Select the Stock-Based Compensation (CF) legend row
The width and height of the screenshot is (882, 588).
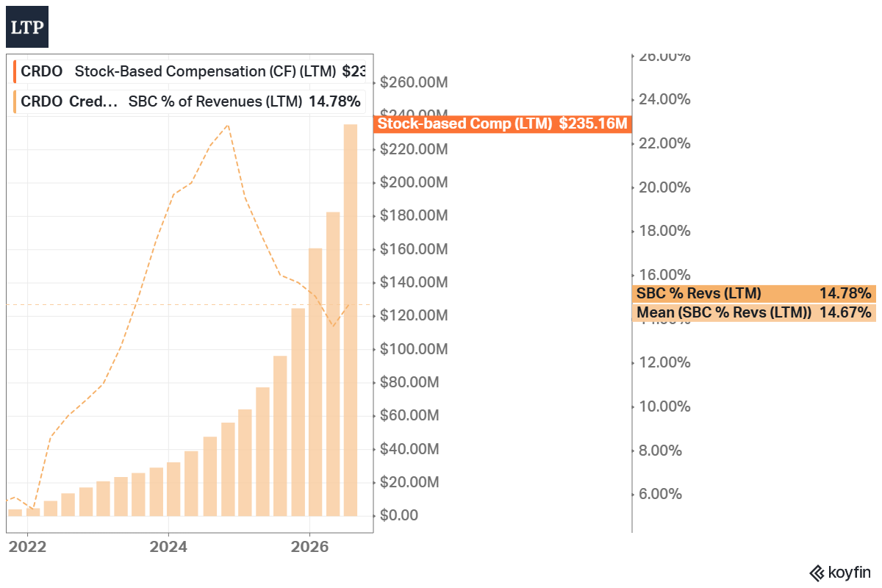(x=190, y=72)
